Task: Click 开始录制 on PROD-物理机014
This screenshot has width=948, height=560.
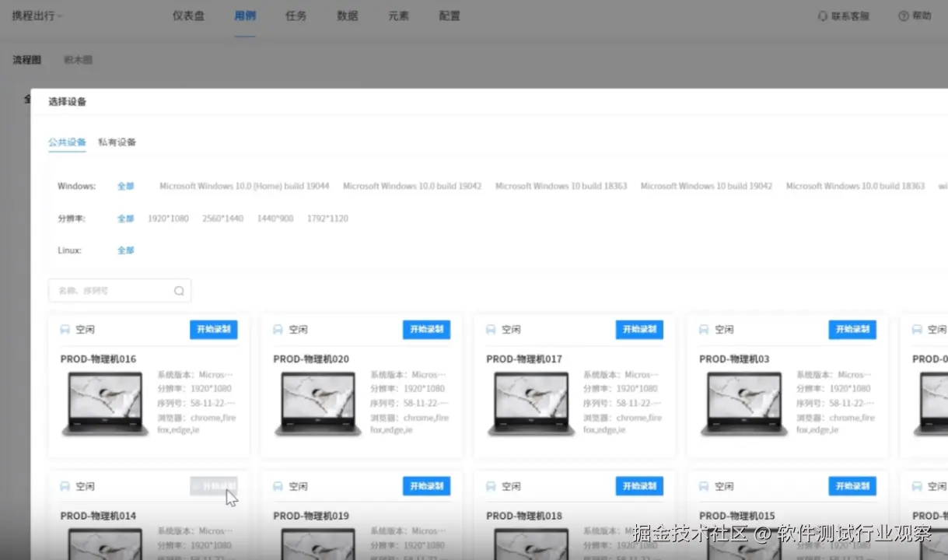Action: tap(214, 486)
